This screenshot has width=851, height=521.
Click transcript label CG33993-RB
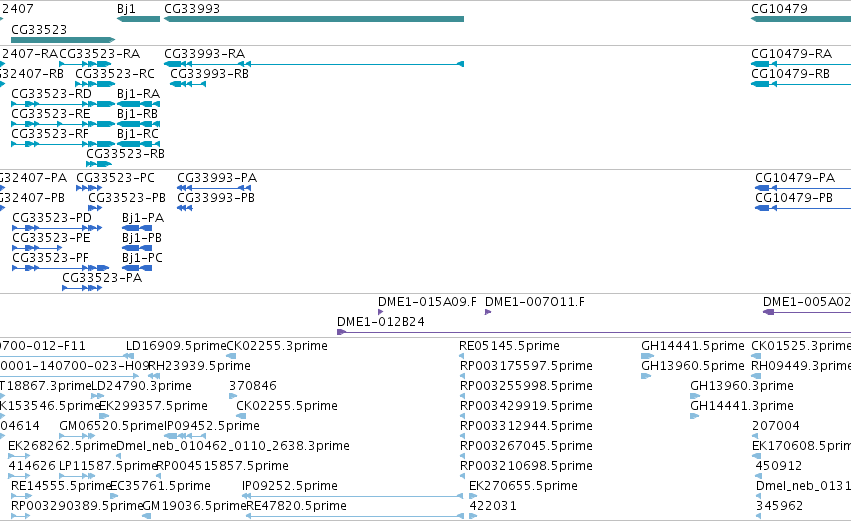(x=209, y=73)
